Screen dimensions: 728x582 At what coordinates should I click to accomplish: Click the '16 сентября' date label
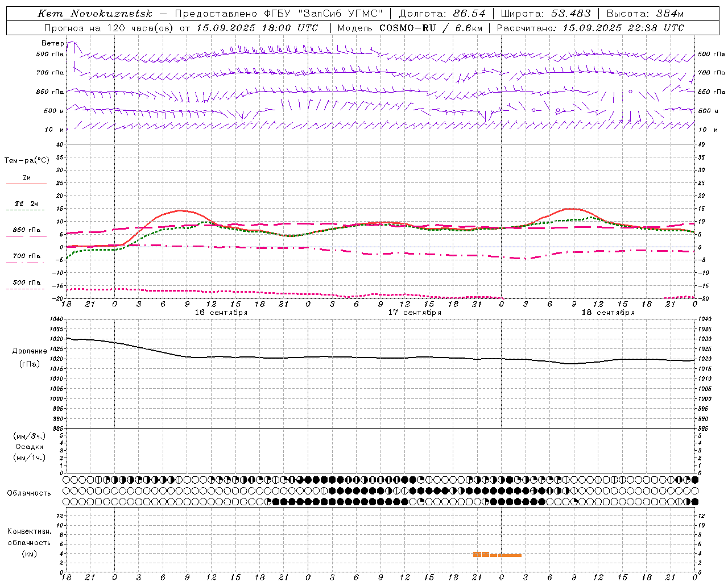click(x=221, y=313)
